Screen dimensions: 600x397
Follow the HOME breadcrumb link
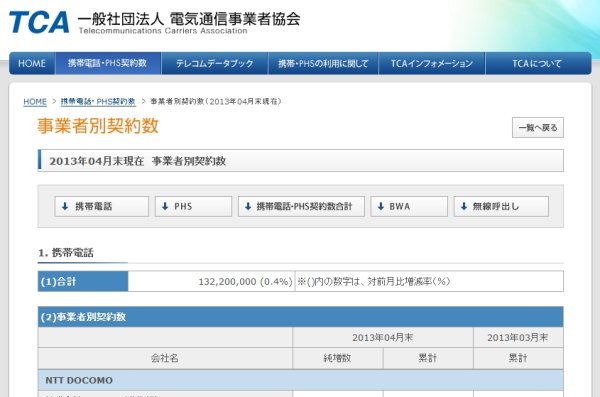pos(35,101)
